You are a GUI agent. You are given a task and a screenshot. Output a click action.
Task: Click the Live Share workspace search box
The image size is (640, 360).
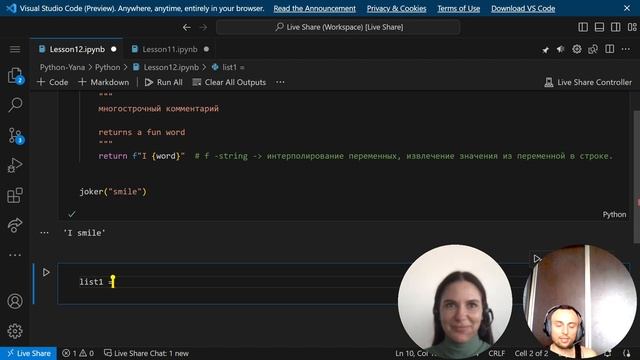(338, 27)
